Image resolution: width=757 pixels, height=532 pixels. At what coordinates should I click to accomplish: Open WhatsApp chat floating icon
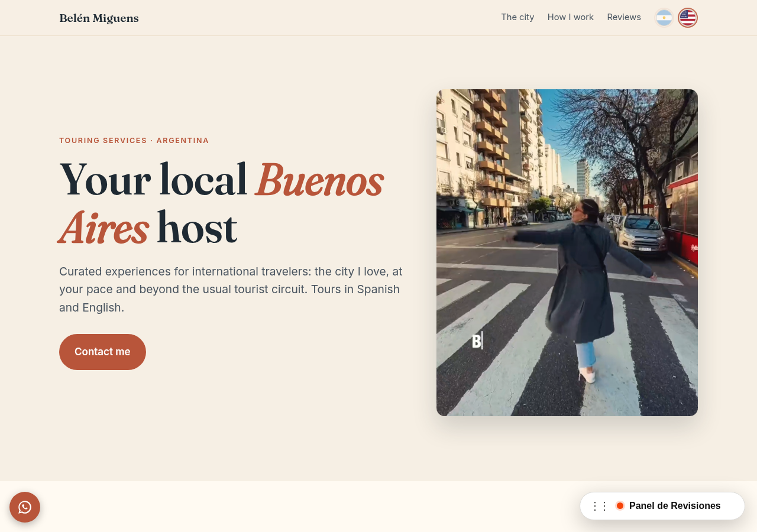click(25, 507)
